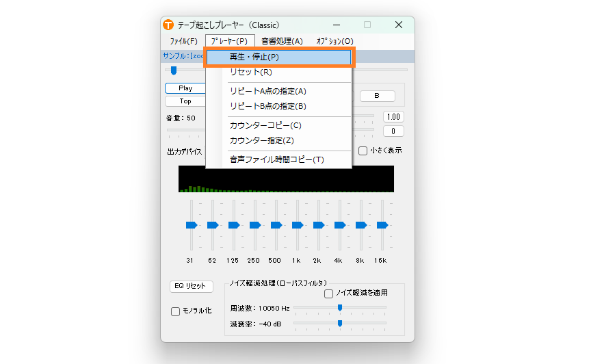Click the 1k equalizer band slider handle
Screen dimensions: 591x364
click(298, 224)
